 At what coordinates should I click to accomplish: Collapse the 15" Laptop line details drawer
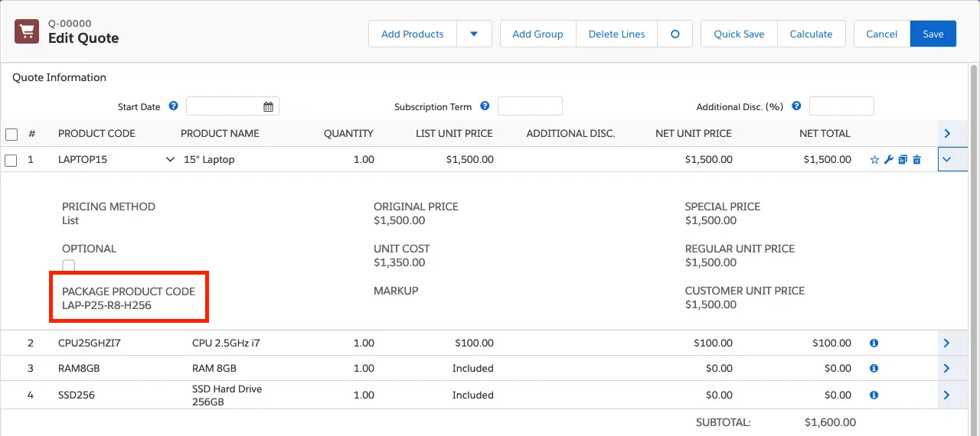947,159
